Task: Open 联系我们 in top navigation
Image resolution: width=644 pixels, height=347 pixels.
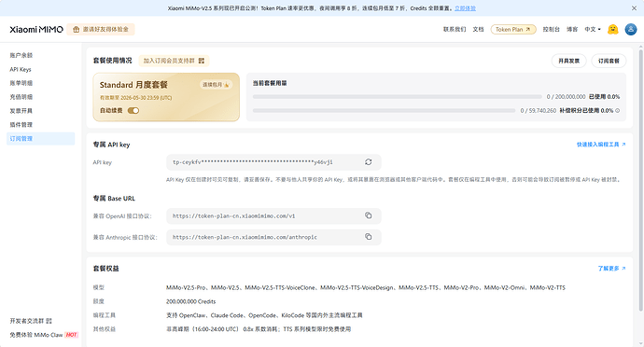Action: pyautogui.click(x=455, y=30)
